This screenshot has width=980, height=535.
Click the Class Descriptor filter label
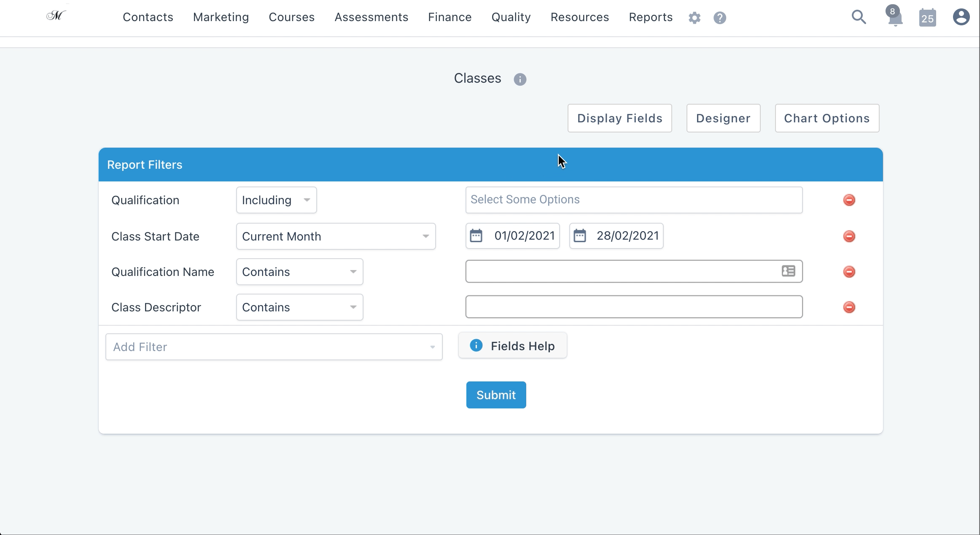pyautogui.click(x=156, y=307)
